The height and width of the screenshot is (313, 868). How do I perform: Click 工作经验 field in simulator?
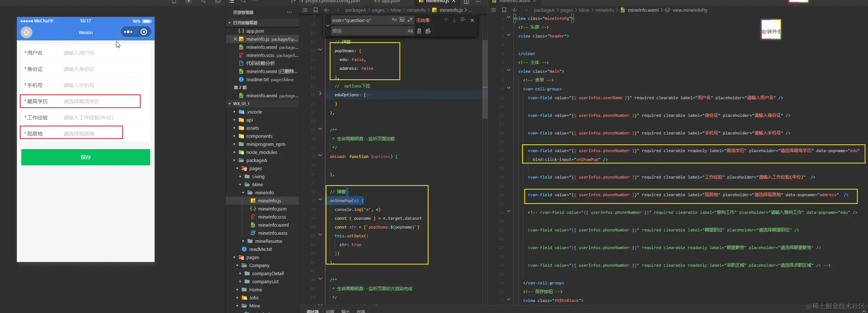click(x=86, y=118)
